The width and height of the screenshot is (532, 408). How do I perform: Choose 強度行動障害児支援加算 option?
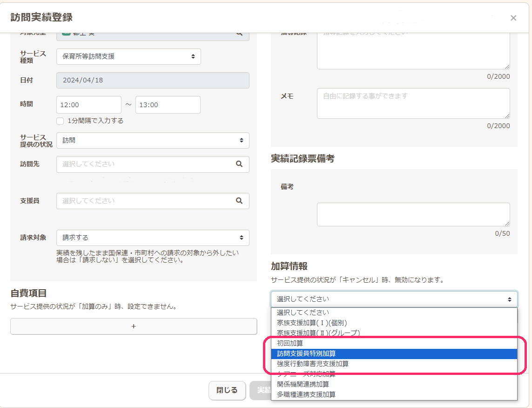click(313, 364)
